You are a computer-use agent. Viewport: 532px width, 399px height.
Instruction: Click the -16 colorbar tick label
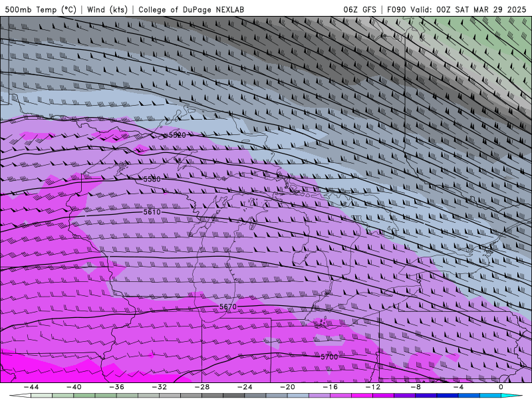click(x=330, y=387)
